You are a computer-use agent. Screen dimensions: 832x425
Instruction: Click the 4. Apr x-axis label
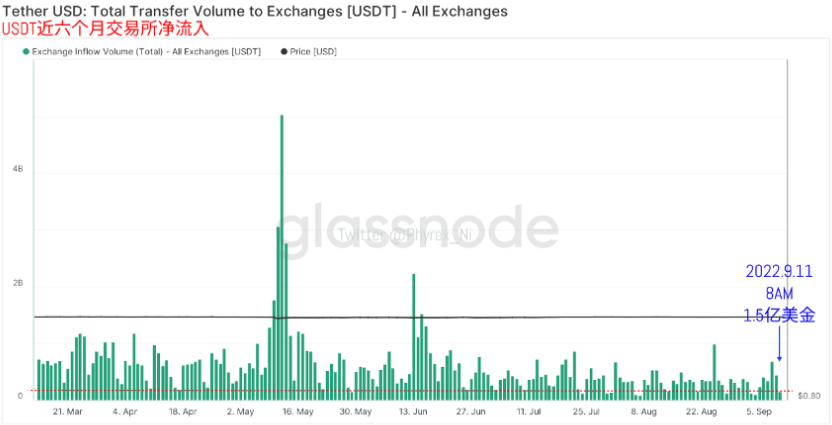click(x=125, y=411)
